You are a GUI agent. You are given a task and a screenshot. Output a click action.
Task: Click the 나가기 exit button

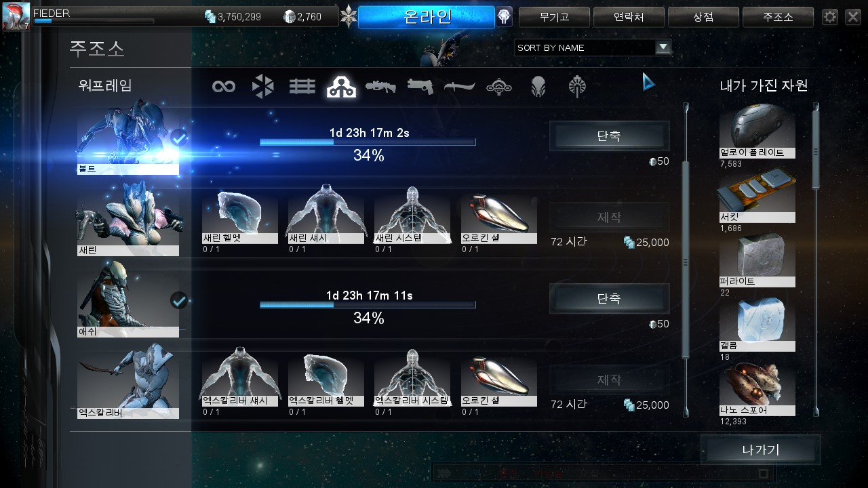point(760,449)
